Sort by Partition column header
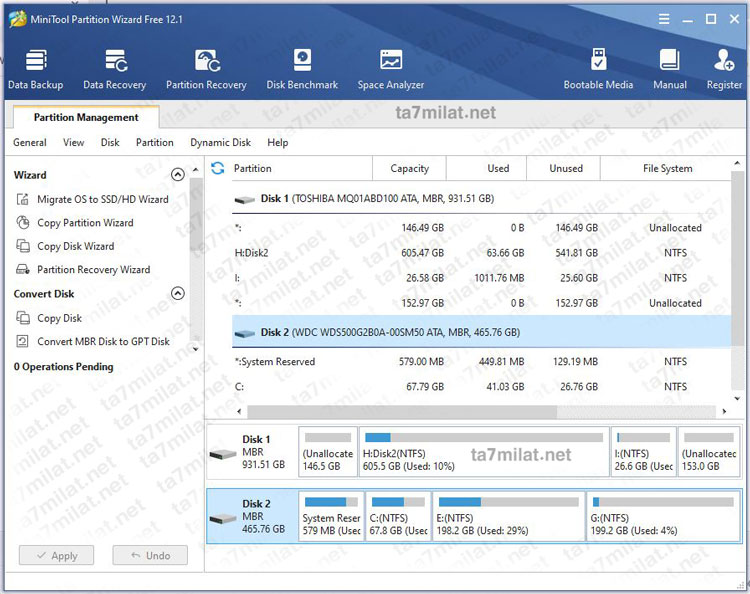The image size is (750, 594). pos(302,168)
